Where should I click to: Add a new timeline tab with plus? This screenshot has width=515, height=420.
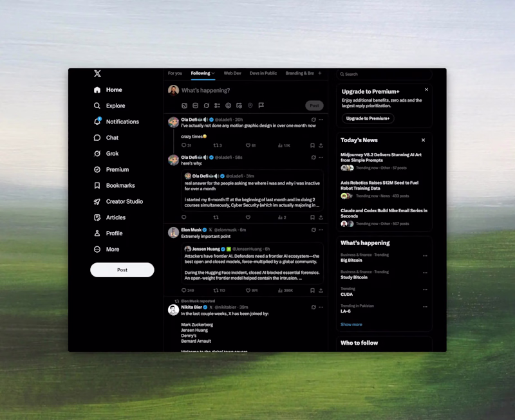(x=320, y=73)
